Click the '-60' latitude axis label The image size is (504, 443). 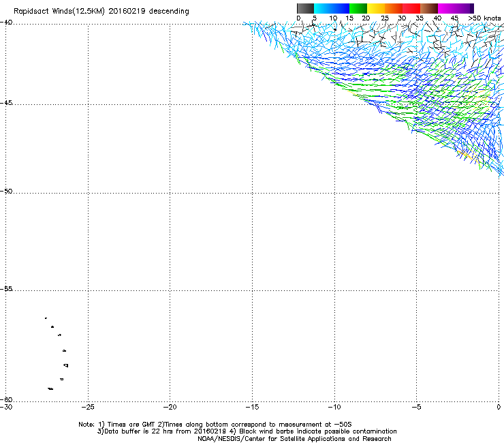click(6, 399)
